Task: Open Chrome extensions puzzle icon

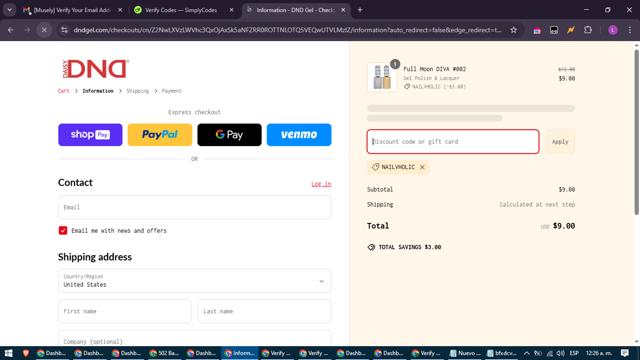Action: tap(588, 30)
